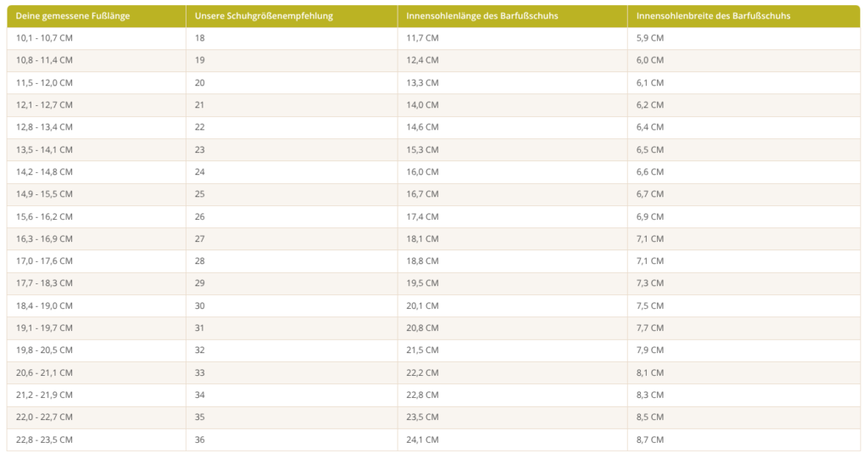The height and width of the screenshot is (459, 868).
Task: Select the insole width cell '8,7 CM'
Action: (650, 439)
